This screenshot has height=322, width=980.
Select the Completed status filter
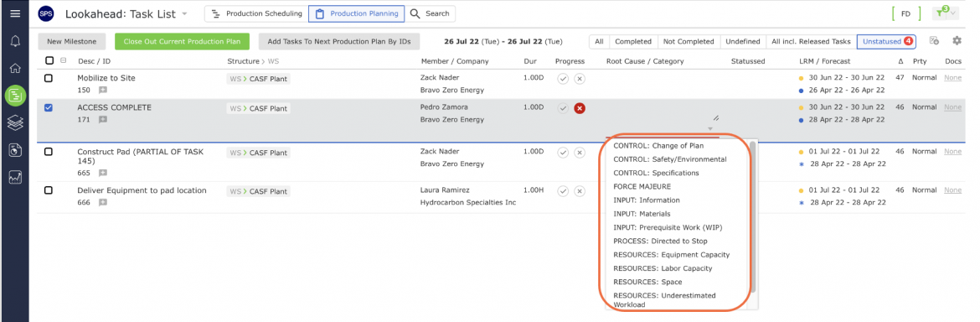633,41
